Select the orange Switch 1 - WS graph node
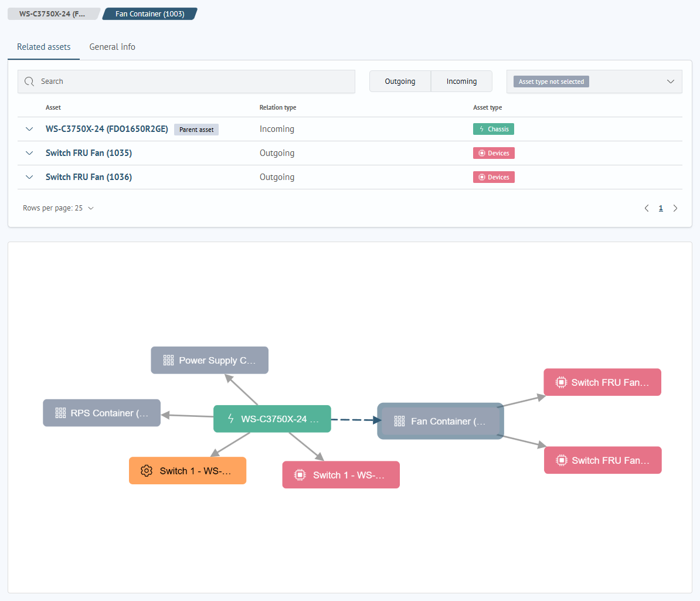The image size is (700, 601). pos(188,471)
